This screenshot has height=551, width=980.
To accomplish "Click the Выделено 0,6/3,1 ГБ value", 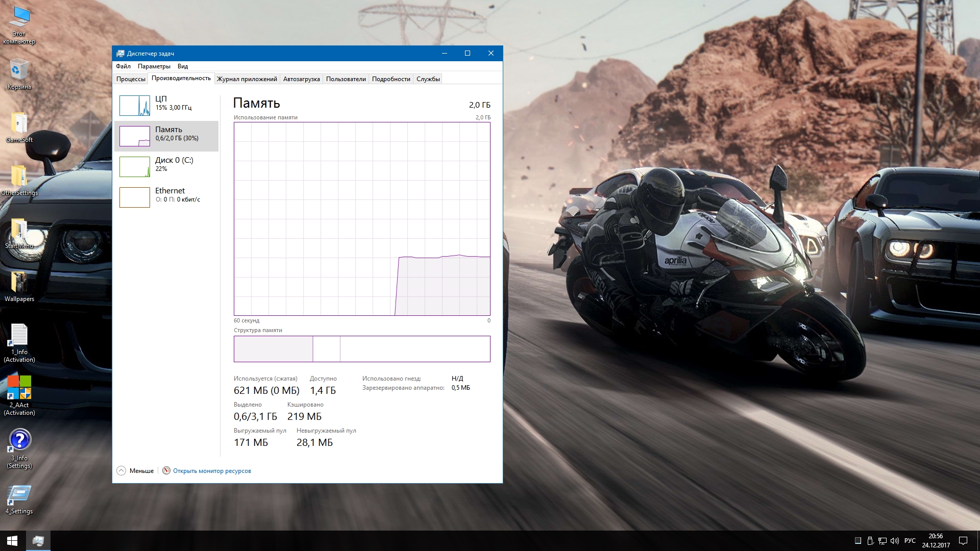I will coord(255,417).
